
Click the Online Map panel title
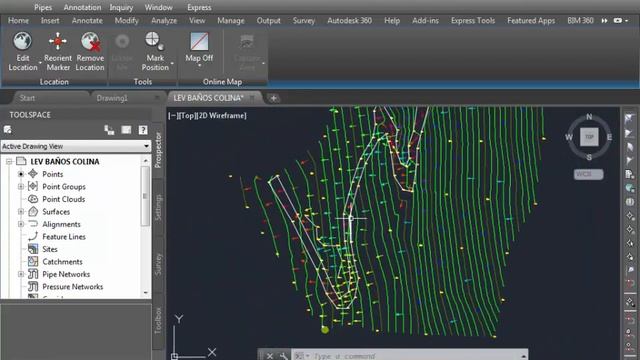tap(222, 82)
